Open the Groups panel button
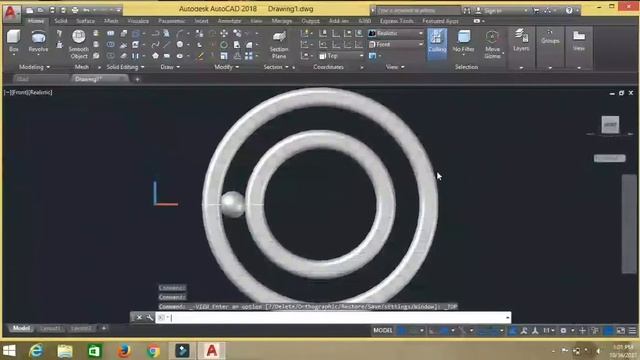 tap(550, 37)
